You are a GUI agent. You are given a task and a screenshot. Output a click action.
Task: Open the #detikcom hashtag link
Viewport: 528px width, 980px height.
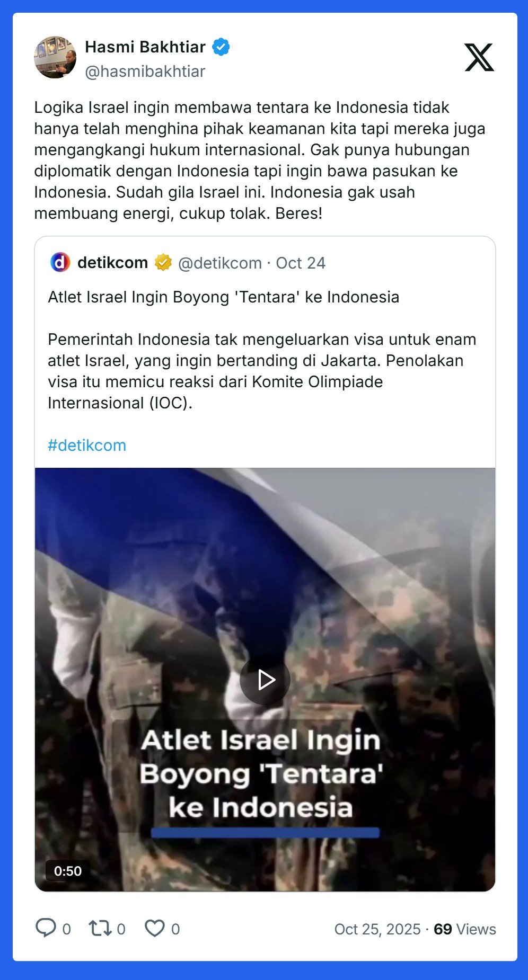87,445
